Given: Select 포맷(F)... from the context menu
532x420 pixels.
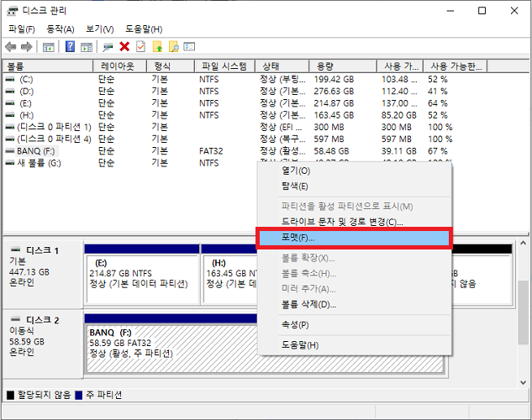Looking at the screenshot, I should [354, 238].
